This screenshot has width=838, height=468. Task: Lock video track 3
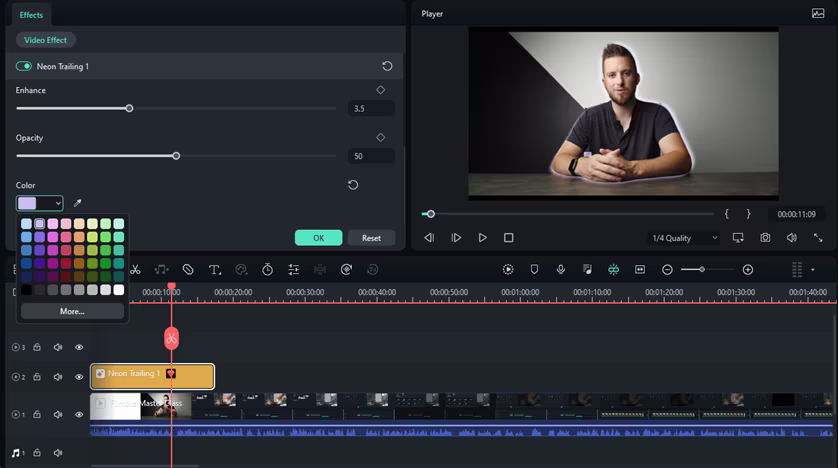(37, 347)
